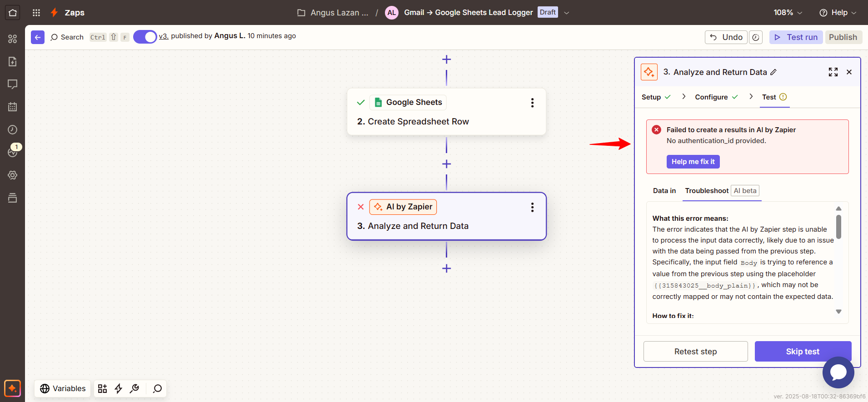Click the AI by Zapier icon in panel header
Screen dimensions: 868x402
(649, 72)
